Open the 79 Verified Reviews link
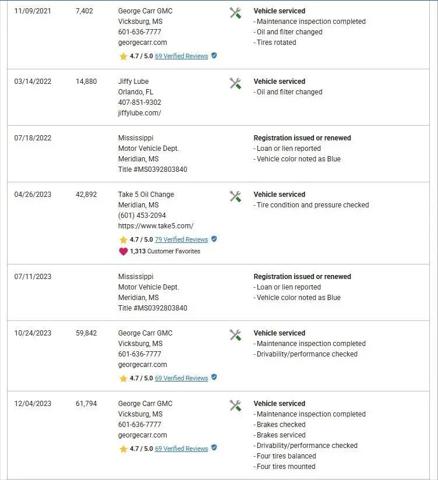The height and width of the screenshot is (480, 438). pyautogui.click(x=181, y=240)
